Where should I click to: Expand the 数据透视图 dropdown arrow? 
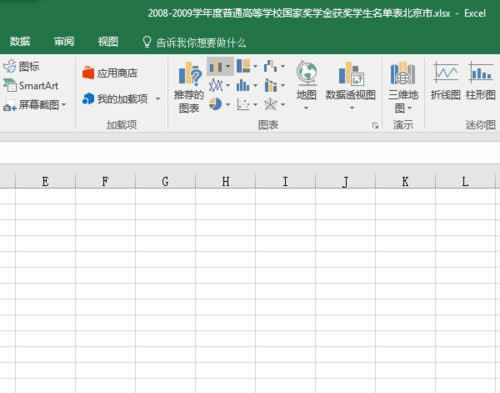pos(352,108)
